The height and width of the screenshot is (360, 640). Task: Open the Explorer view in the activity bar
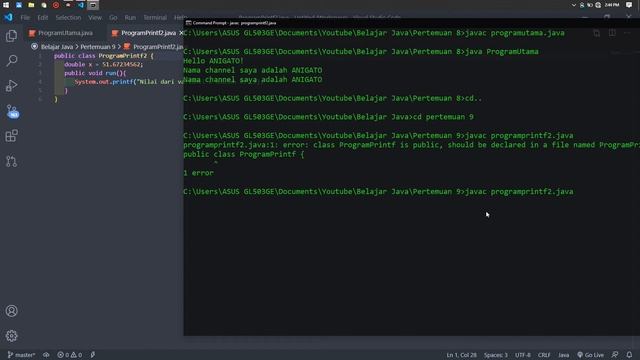tap(11, 36)
